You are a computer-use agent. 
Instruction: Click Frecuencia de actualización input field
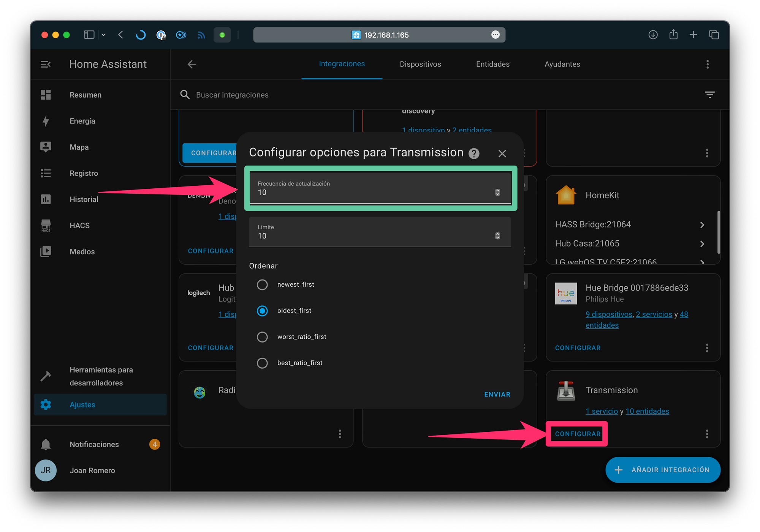pos(380,188)
